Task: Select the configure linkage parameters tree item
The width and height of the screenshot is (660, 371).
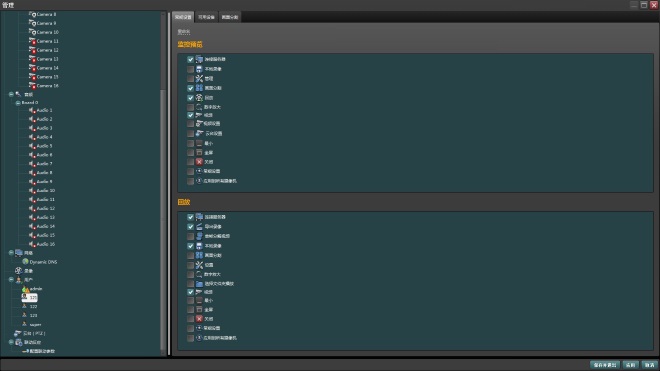Action: coord(42,351)
